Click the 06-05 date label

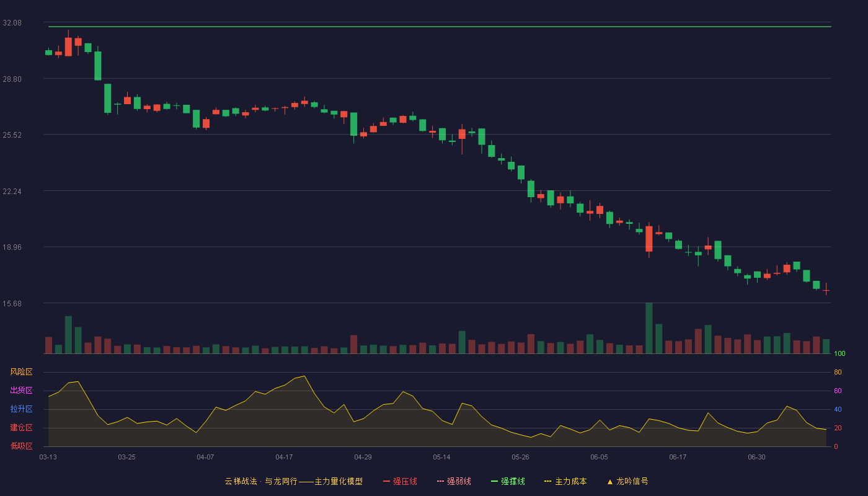(599, 457)
